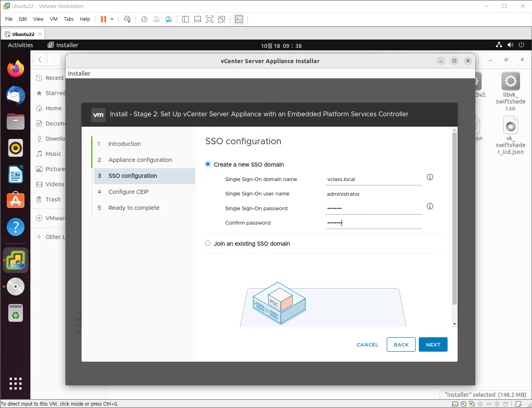Image resolution: width=532 pixels, height=408 pixels.
Task: Open Help from the dock
Action: click(16, 227)
